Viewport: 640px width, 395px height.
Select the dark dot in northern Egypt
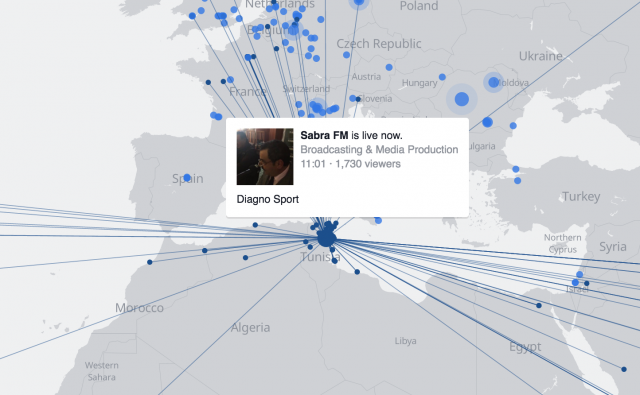[x=539, y=305]
